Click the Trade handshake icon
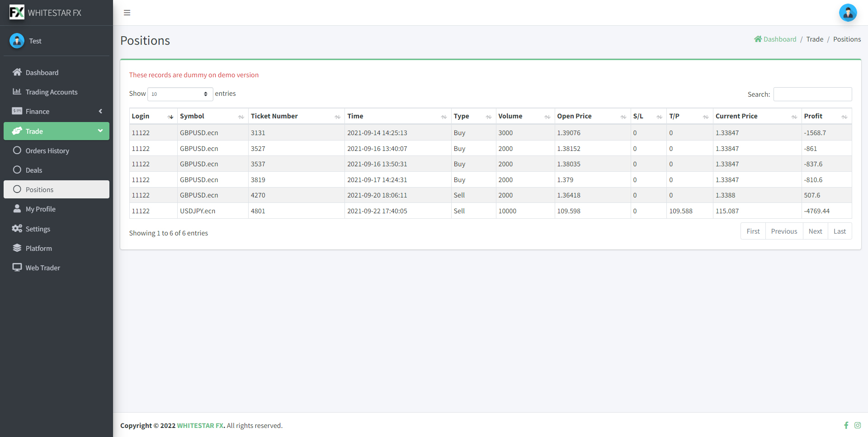The height and width of the screenshot is (437, 868). click(17, 131)
